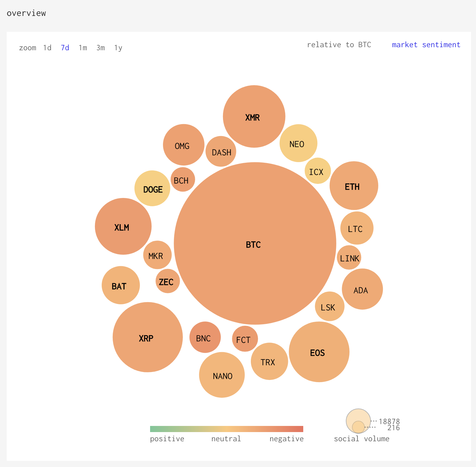Click the 18878 volume value

(389, 422)
